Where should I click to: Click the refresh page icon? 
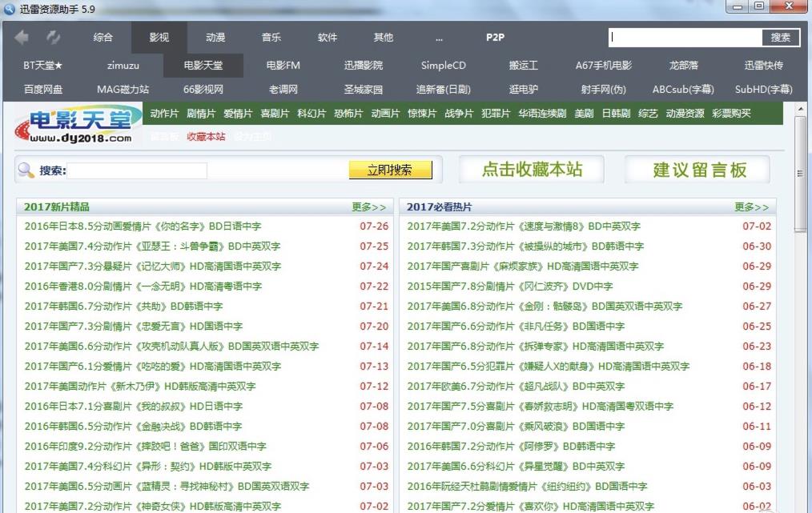pyautogui.click(x=53, y=38)
